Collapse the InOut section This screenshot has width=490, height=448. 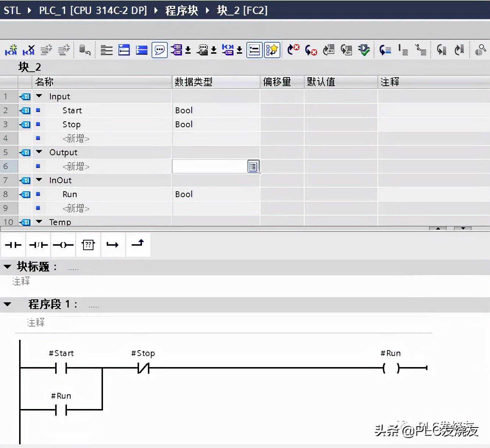tap(39, 180)
